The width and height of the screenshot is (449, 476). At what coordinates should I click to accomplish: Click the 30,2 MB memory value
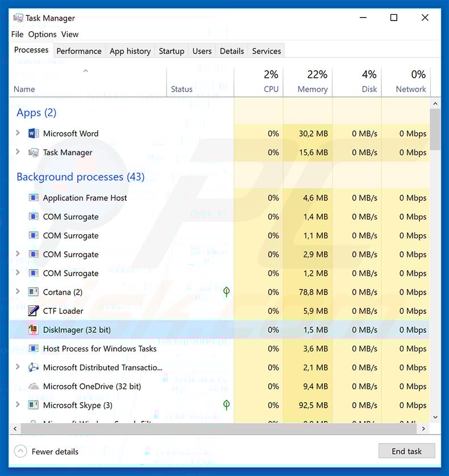313,134
